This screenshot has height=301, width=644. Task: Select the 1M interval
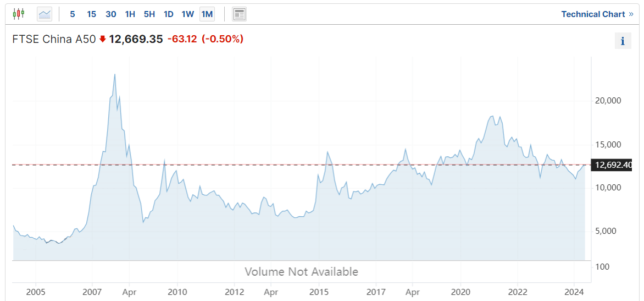[207, 14]
